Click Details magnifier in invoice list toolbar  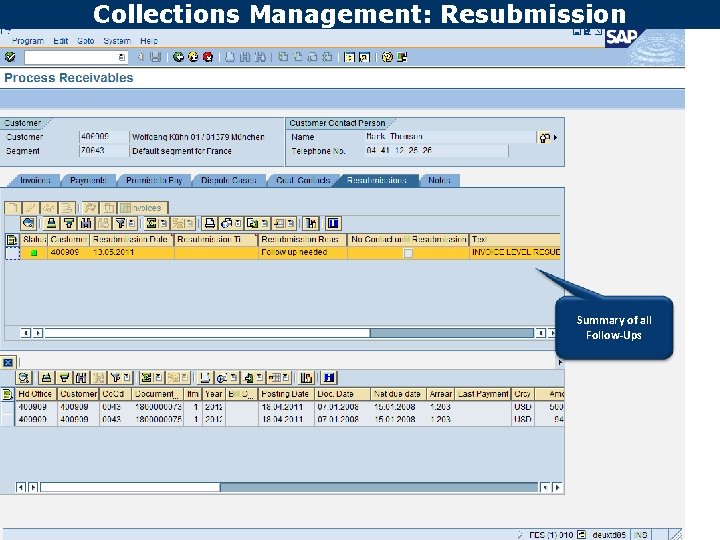(x=24, y=378)
